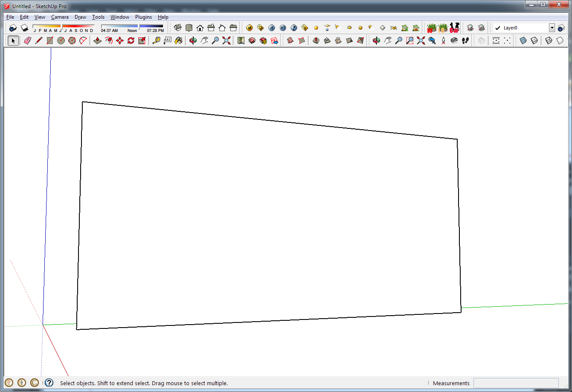Click the Measurements input box
The image size is (572, 392).
click(x=516, y=383)
